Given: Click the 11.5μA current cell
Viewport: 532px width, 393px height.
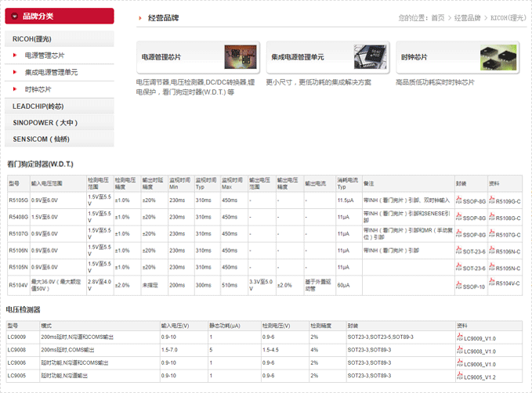Looking at the screenshot, I should (349, 200).
